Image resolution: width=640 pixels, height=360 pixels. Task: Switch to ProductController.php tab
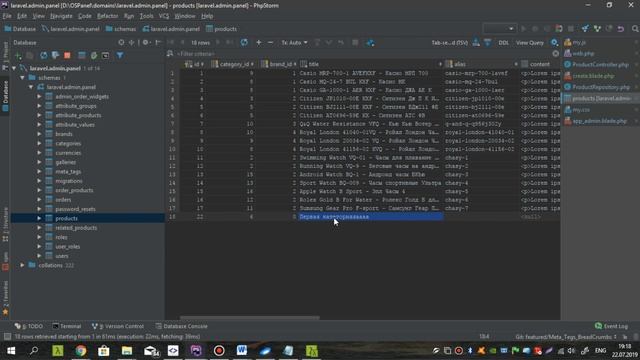point(600,64)
